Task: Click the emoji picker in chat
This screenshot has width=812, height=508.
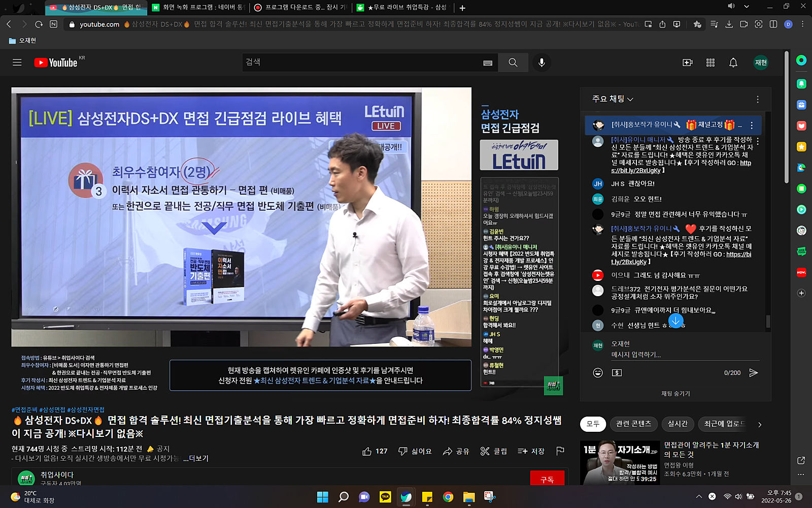Action: [x=598, y=373]
